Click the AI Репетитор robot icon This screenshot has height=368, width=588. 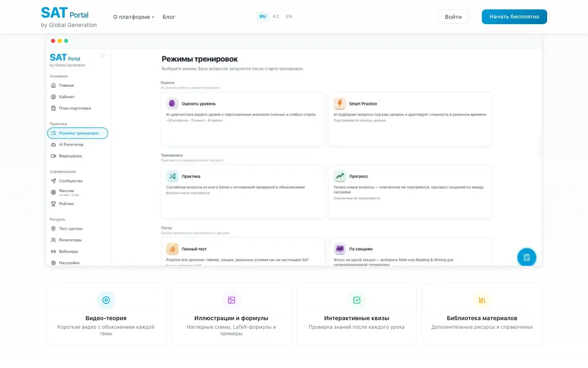coord(53,145)
